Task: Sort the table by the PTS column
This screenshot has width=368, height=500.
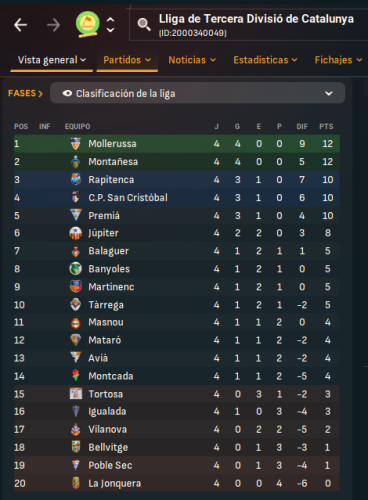Action: (x=326, y=126)
